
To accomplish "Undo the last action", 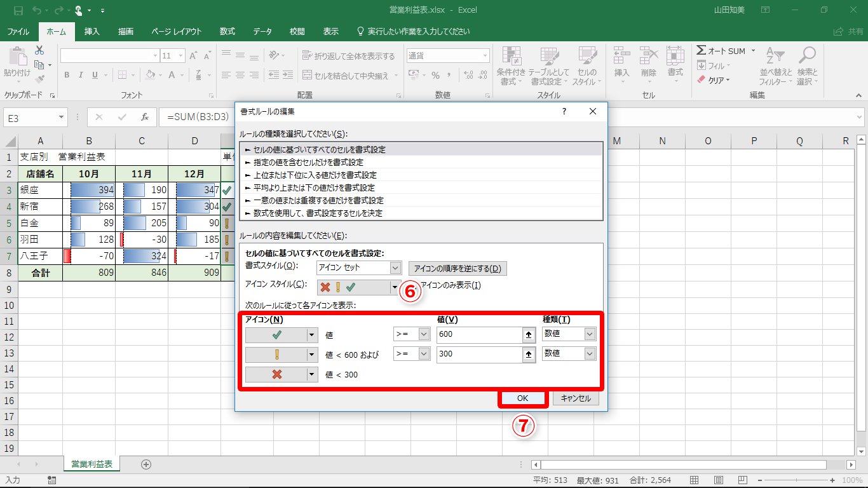I will [x=36, y=10].
